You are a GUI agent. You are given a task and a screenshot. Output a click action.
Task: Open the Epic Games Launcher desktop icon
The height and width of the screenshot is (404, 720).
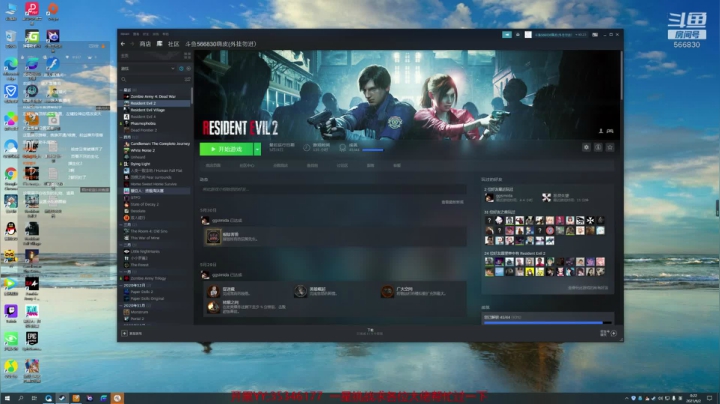coord(32,341)
